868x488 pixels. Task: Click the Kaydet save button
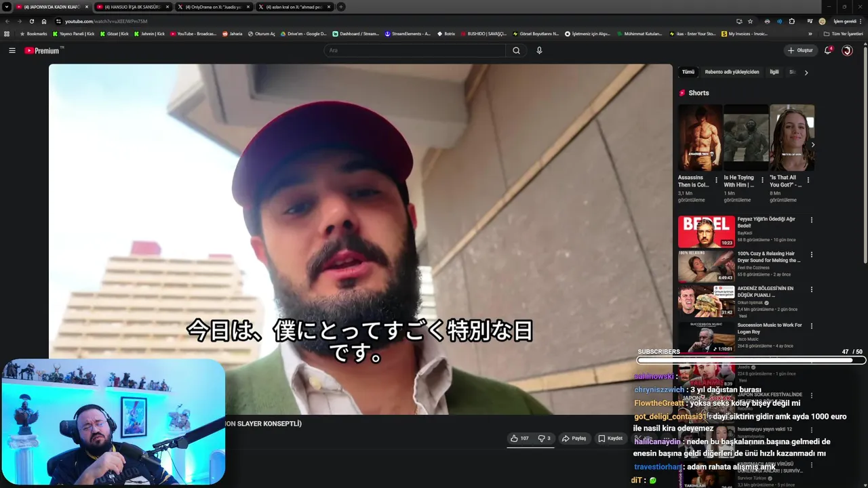(610, 439)
